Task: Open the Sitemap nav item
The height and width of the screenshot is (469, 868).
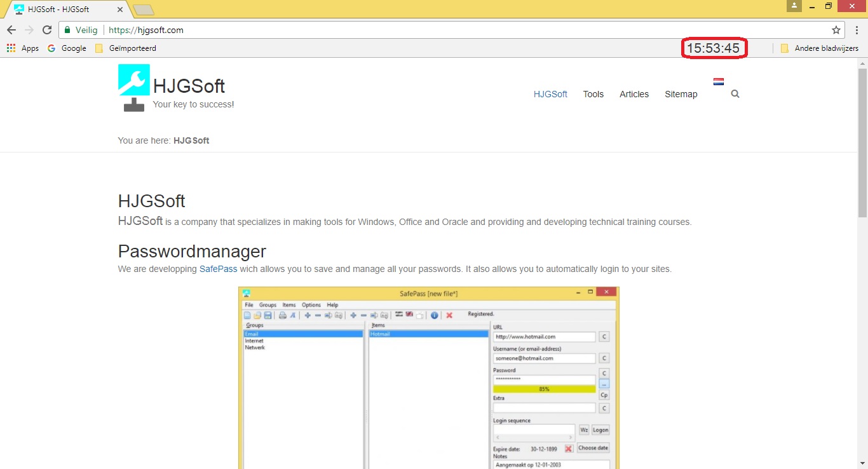Action: point(681,94)
